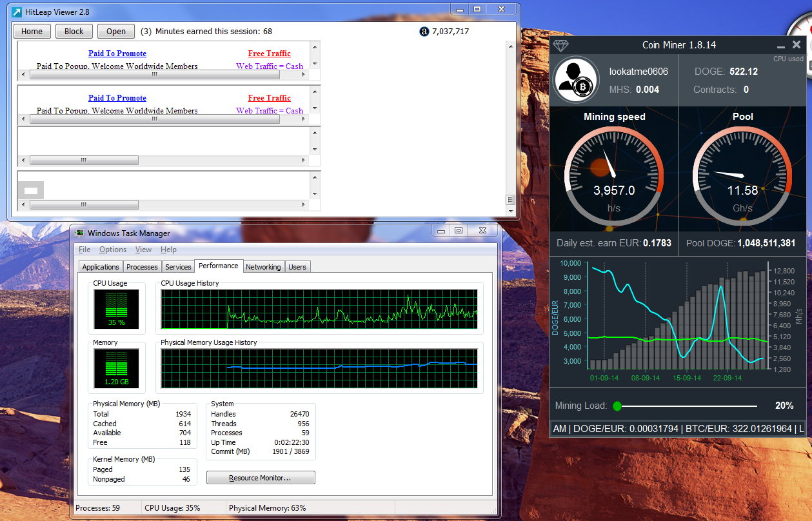Open first frame's Paid To Promote link
The image size is (812, 521).
(117, 54)
